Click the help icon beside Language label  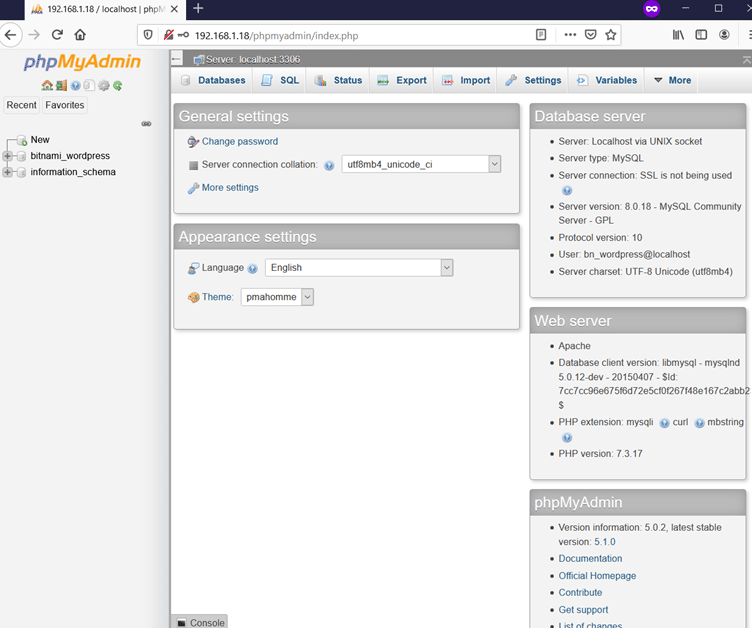pyautogui.click(x=253, y=269)
